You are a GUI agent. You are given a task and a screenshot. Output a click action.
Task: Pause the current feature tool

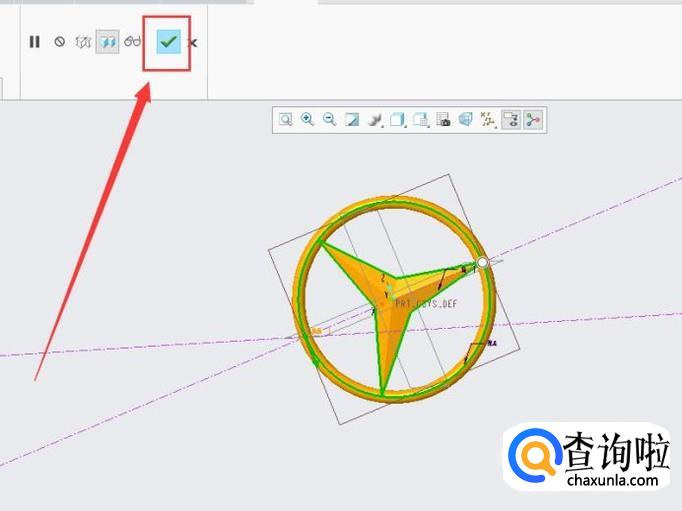point(34,42)
